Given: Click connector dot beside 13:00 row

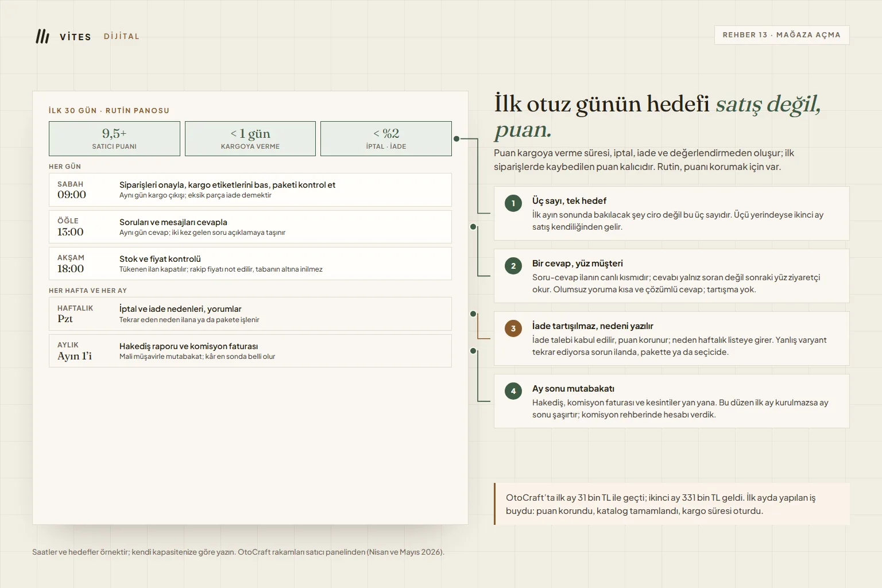Looking at the screenshot, I should pyautogui.click(x=473, y=227).
